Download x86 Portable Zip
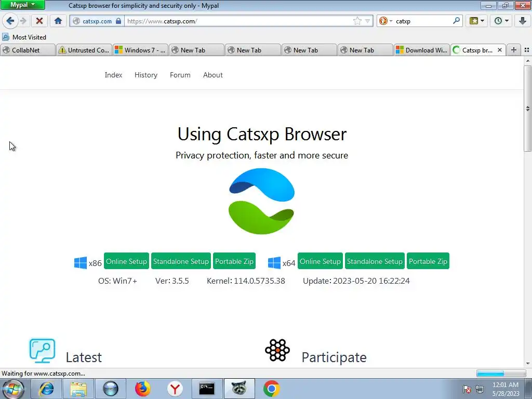The height and width of the screenshot is (399, 532). point(234,261)
